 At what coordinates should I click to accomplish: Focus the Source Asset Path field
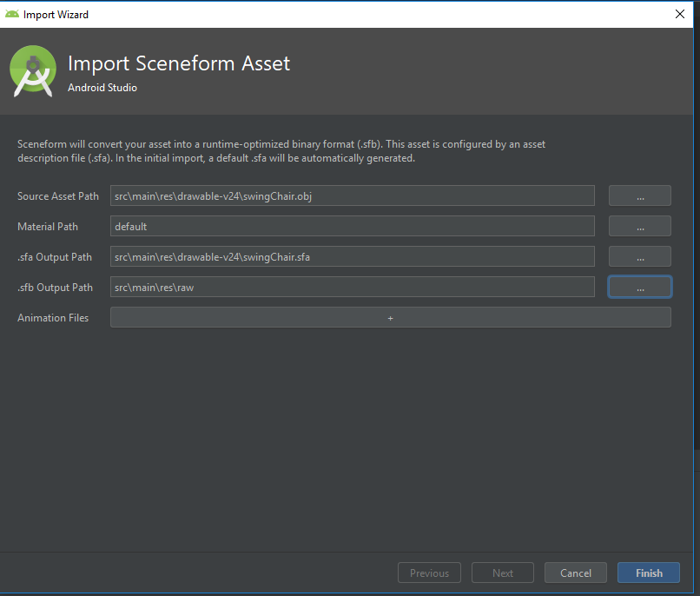[x=353, y=196]
